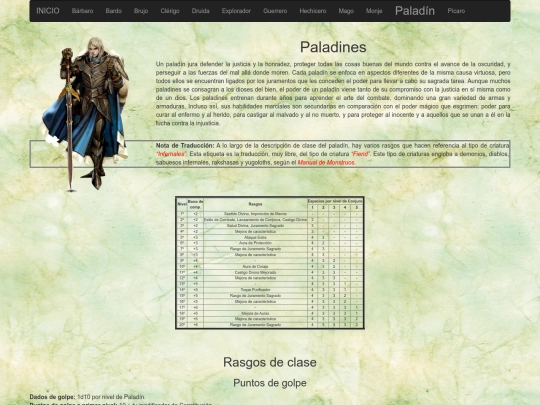Click 'Aura de Coraje' table row
This screenshot has height=405, width=540.
pos(255,267)
